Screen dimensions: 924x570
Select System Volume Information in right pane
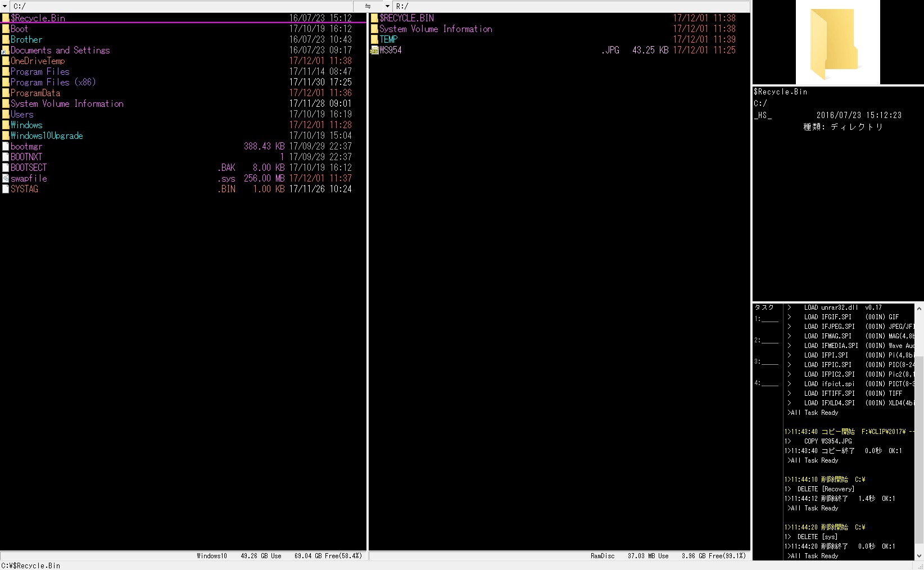435,29
